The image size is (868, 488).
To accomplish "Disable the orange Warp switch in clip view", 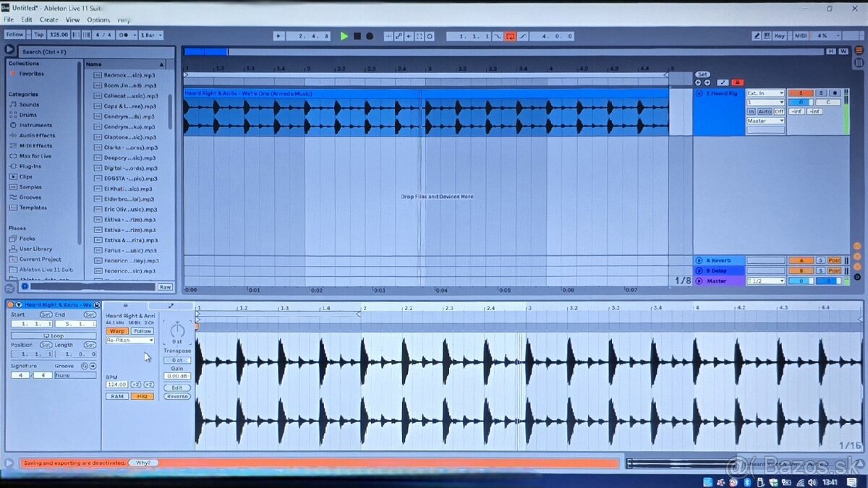I will [116, 331].
